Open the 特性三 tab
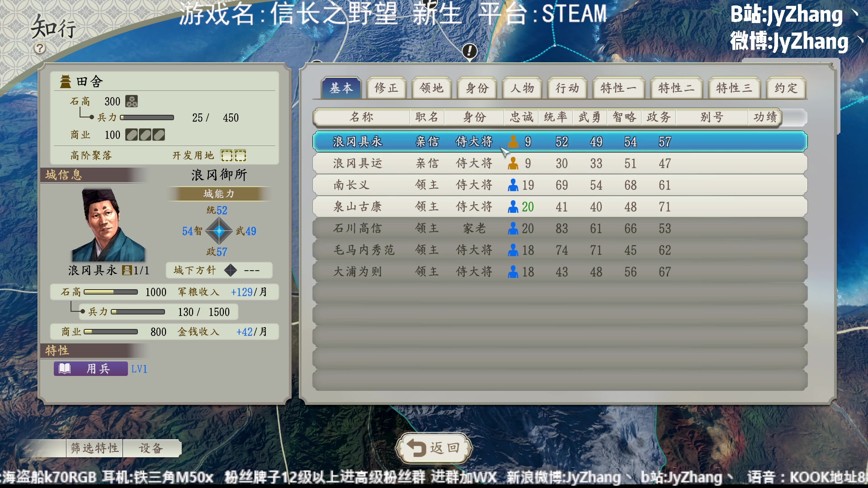The width and height of the screenshot is (868, 488). (x=734, y=88)
